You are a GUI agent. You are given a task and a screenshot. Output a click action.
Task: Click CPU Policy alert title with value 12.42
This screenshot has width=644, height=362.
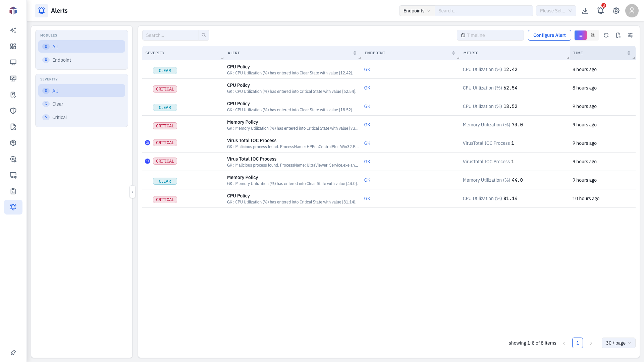pos(238,67)
